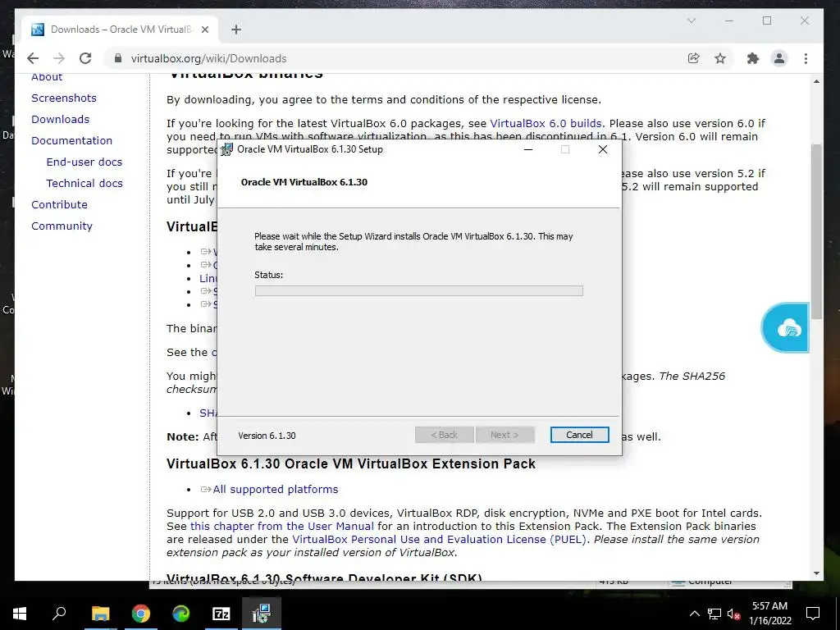The height and width of the screenshot is (630, 840).
Task: Cancel the VirtualBox 6.1.30 installation
Action: 579,435
